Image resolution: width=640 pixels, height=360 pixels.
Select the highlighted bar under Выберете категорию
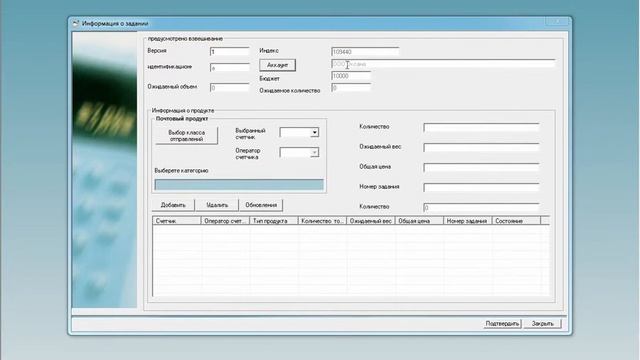(x=239, y=184)
